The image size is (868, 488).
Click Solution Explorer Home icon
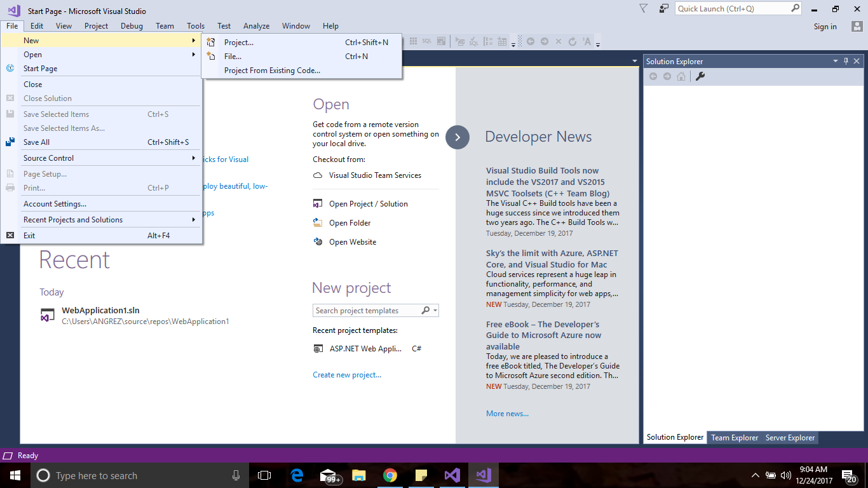pos(681,76)
